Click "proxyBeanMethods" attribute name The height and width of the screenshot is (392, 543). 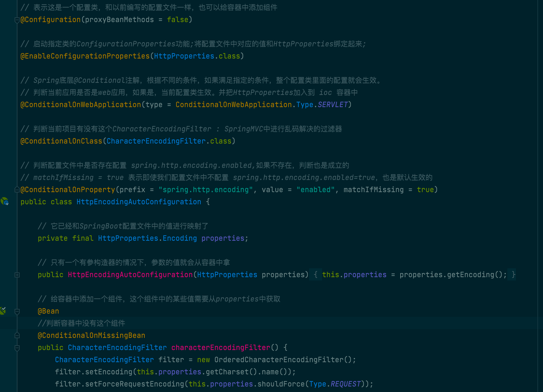119,20
